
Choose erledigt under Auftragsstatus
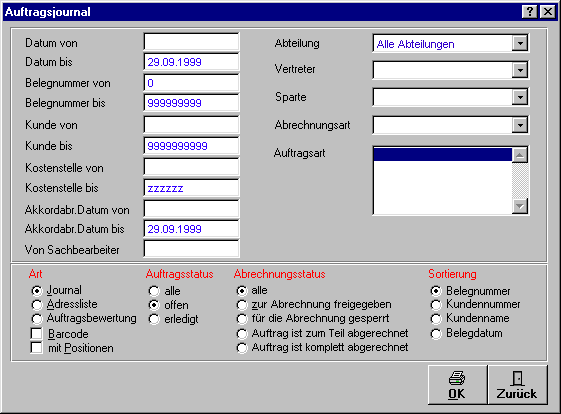point(154,319)
